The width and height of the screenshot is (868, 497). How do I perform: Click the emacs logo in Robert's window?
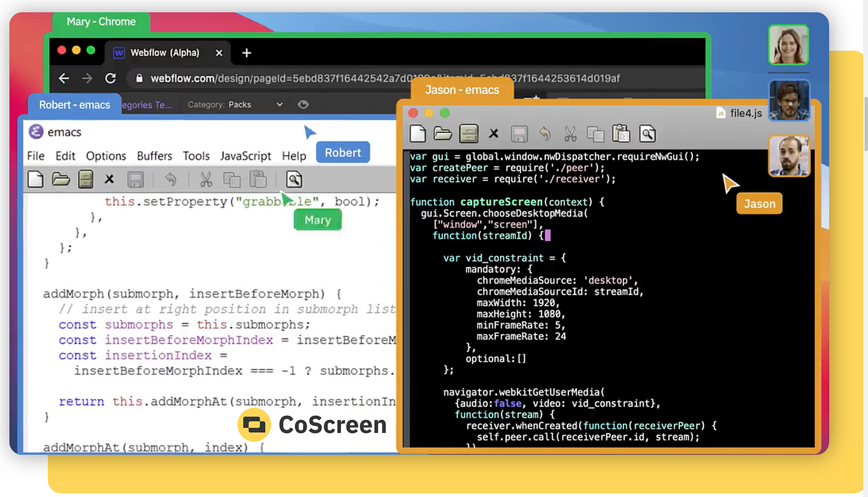pos(35,132)
